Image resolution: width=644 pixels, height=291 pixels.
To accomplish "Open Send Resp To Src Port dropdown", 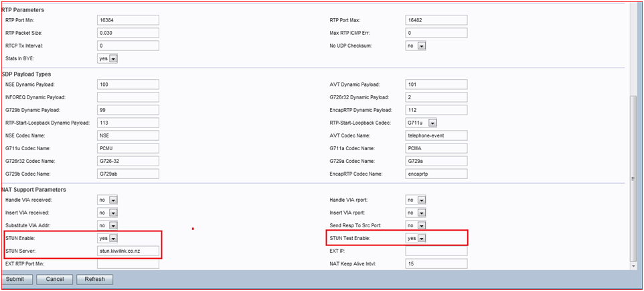I will (x=416, y=225).
